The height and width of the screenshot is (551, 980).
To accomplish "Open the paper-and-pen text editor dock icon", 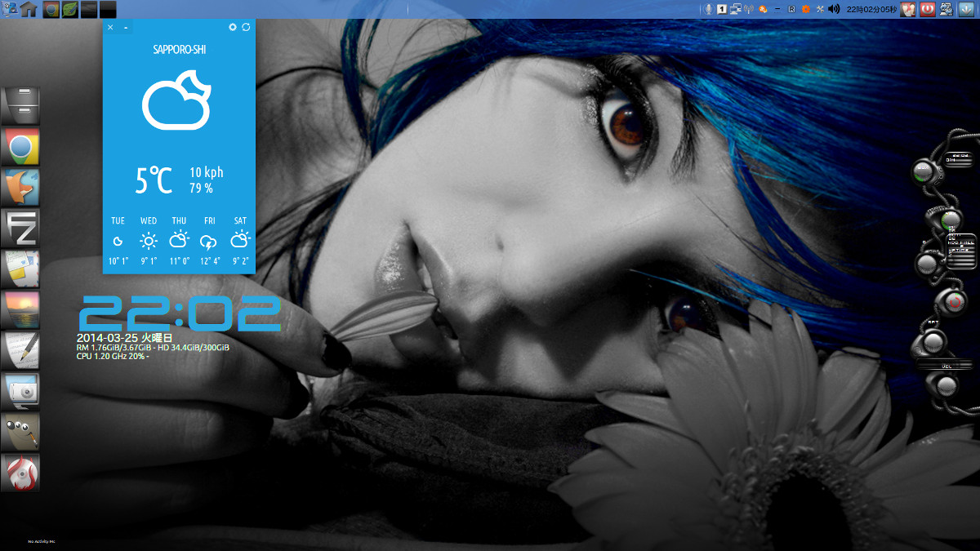I will [x=20, y=351].
